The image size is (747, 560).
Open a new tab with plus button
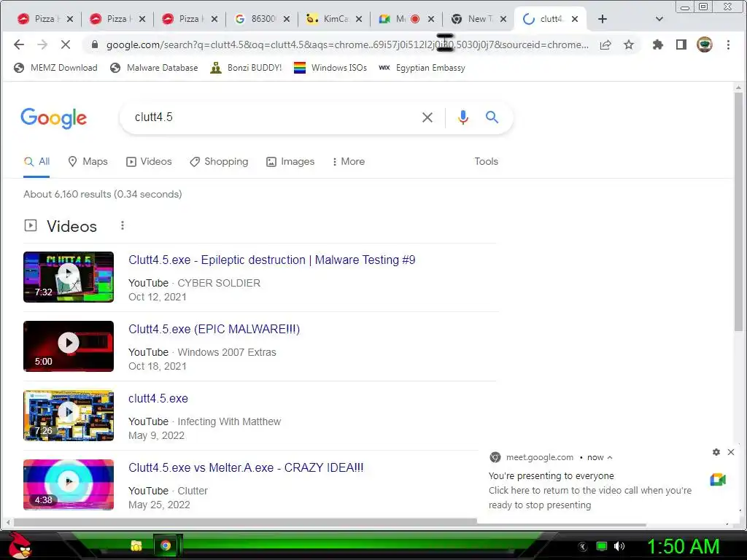(602, 19)
